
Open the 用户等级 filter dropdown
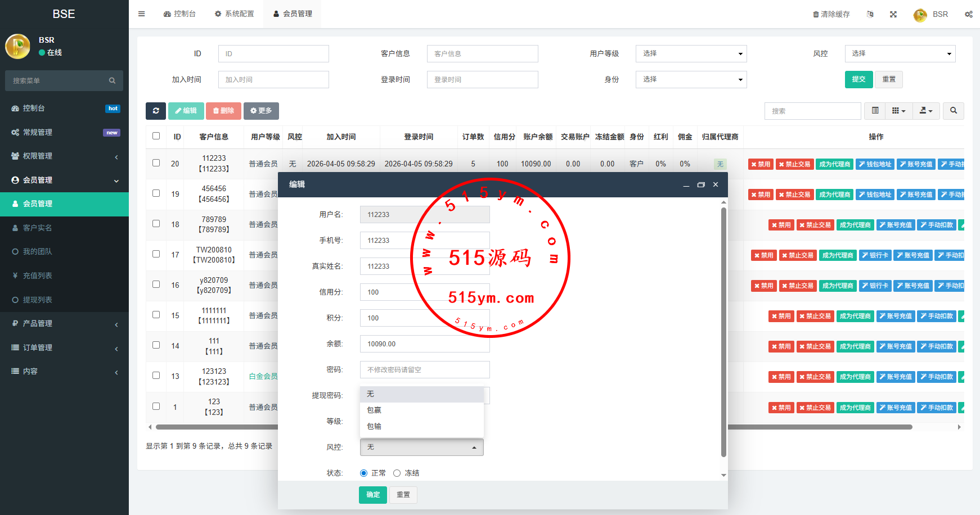[691, 54]
